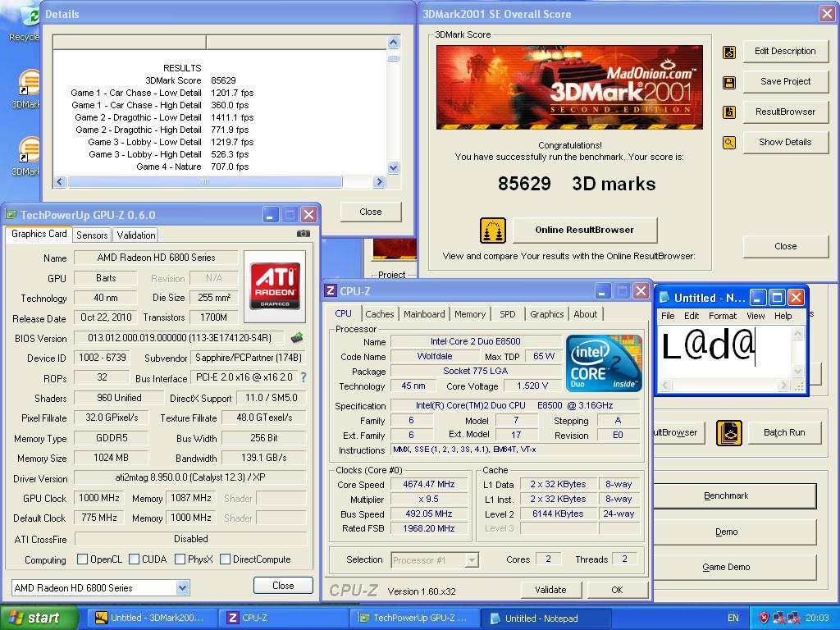This screenshot has height=630, width=840.
Task: Click the Edit Description button
Action: click(x=785, y=52)
